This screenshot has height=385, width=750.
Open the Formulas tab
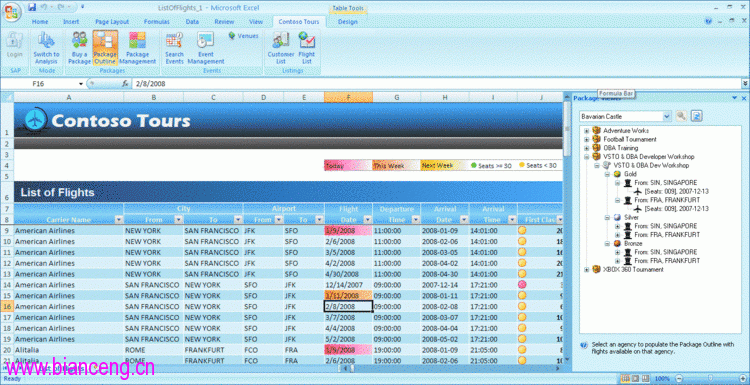pyautogui.click(x=156, y=22)
